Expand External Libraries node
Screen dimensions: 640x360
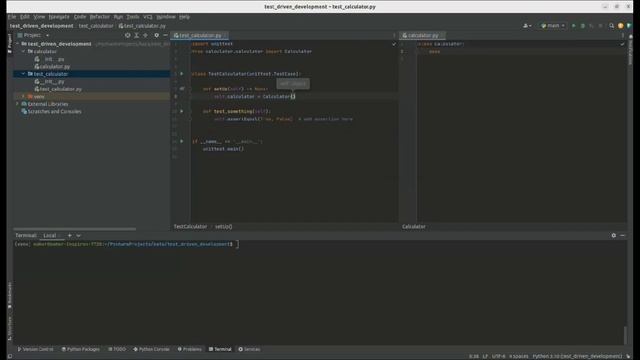point(18,104)
